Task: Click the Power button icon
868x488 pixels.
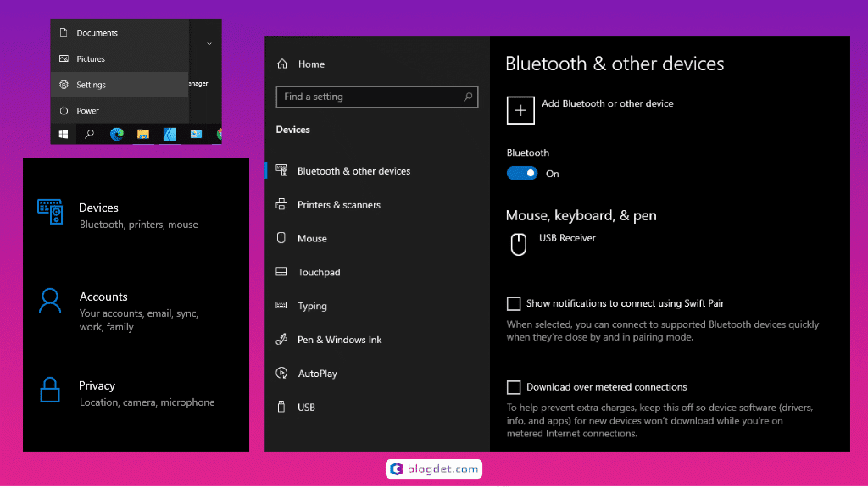Action: (x=64, y=111)
